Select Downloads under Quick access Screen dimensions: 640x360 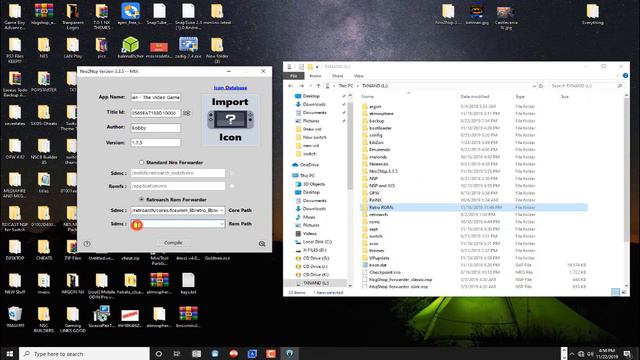(314, 104)
